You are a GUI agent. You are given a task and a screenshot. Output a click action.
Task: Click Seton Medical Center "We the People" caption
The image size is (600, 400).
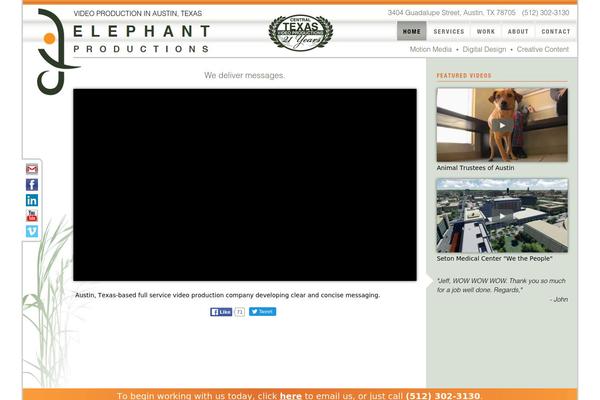click(494, 258)
